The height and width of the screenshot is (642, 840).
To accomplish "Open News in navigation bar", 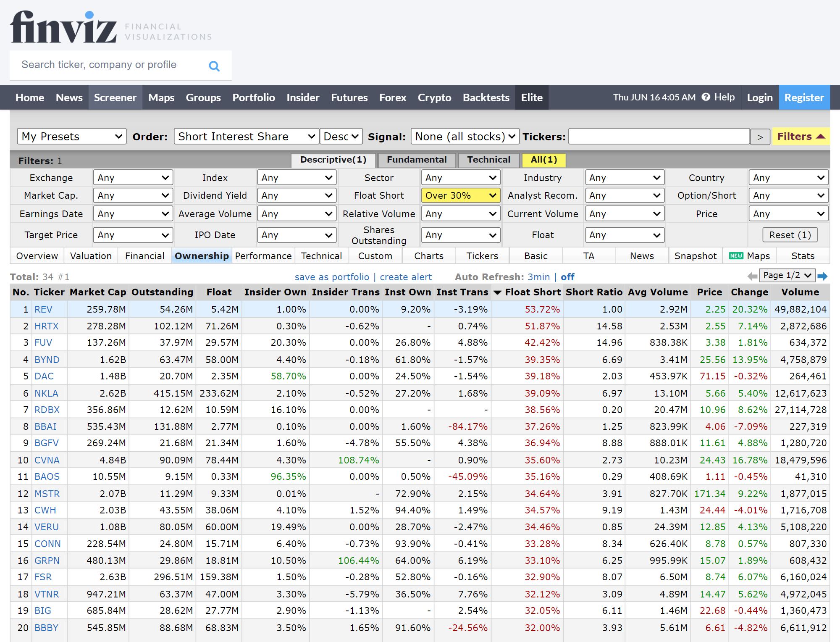I will (x=69, y=97).
